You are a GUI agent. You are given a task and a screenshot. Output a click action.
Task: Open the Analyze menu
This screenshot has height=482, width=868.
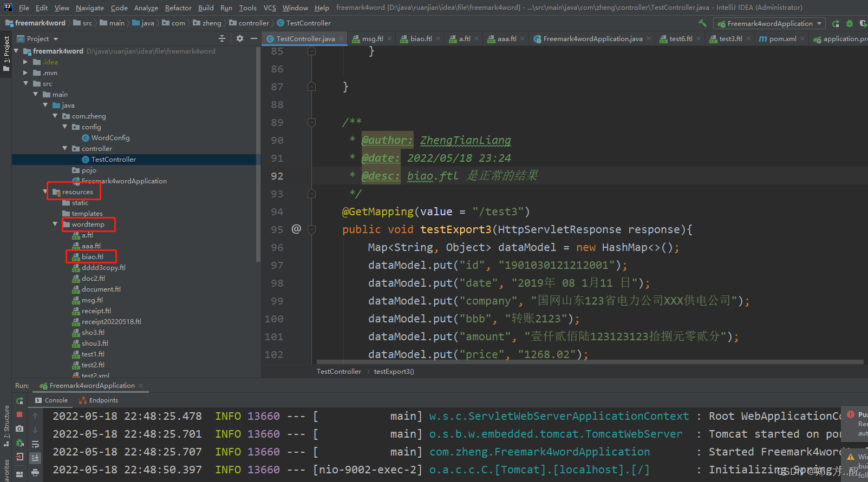(x=146, y=8)
